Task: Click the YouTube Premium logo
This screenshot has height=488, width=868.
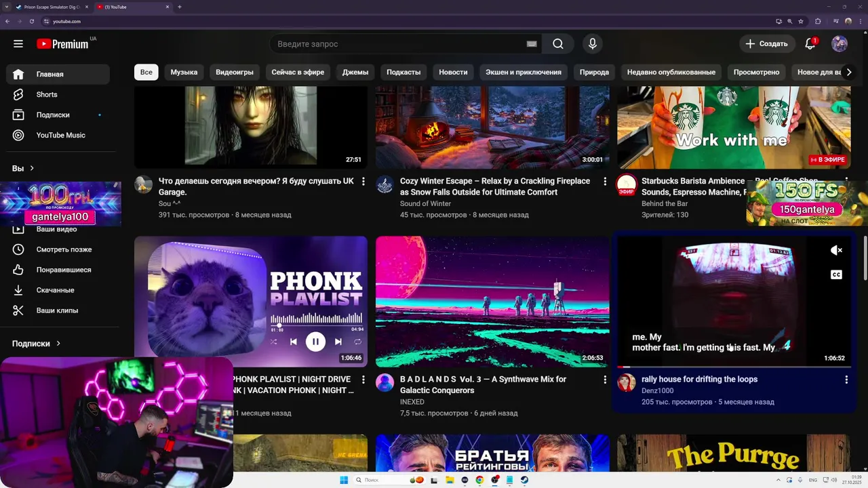Action: 62,44
